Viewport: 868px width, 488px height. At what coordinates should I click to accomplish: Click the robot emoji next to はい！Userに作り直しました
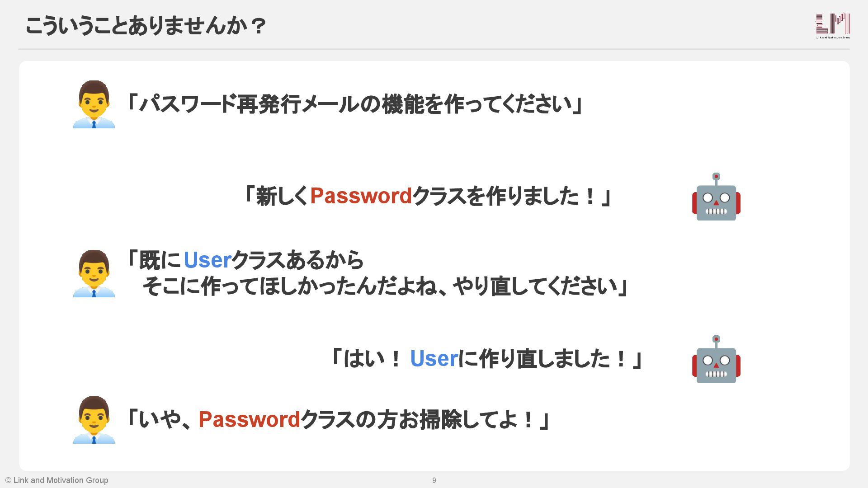click(716, 360)
